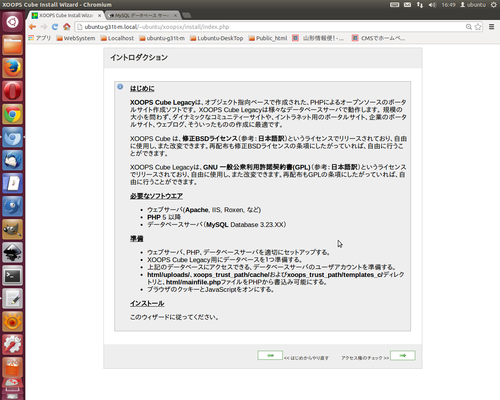
Task: Open the network indicator in top panel
Action: (420, 5)
